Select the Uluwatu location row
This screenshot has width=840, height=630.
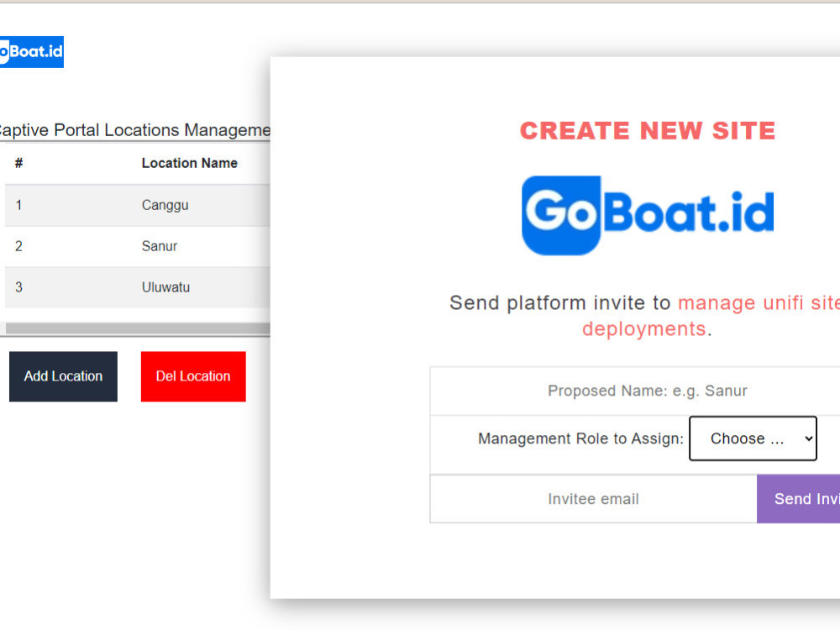click(x=138, y=287)
